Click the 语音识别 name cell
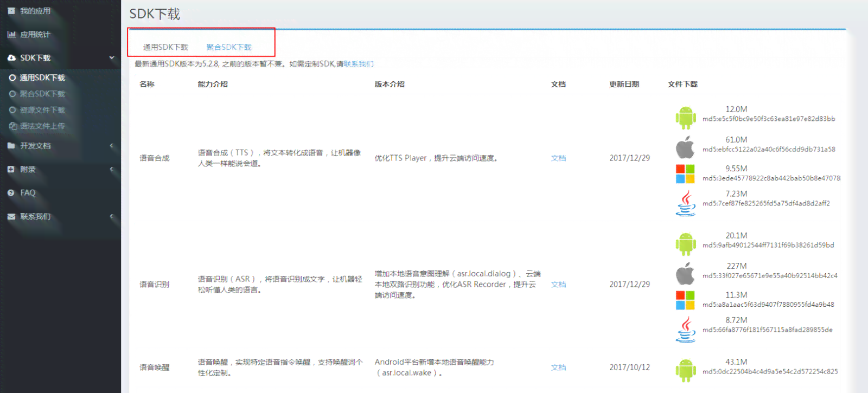The height and width of the screenshot is (393, 868). coord(155,285)
